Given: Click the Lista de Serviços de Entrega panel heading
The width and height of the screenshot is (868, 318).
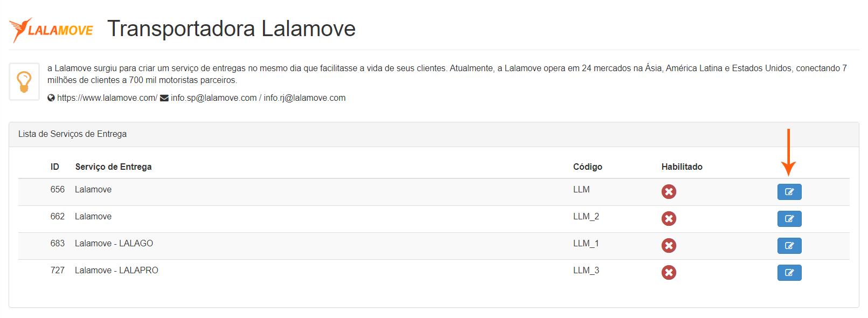Looking at the screenshot, I should 73,134.
